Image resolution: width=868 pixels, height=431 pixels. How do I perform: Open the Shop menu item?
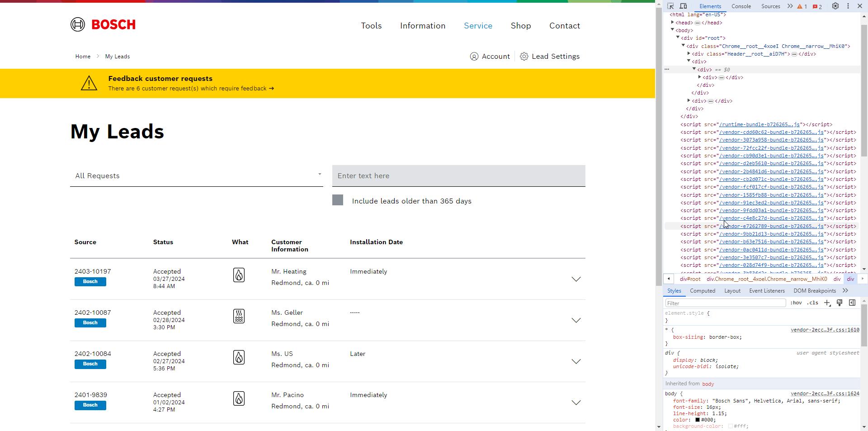click(521, 26)
